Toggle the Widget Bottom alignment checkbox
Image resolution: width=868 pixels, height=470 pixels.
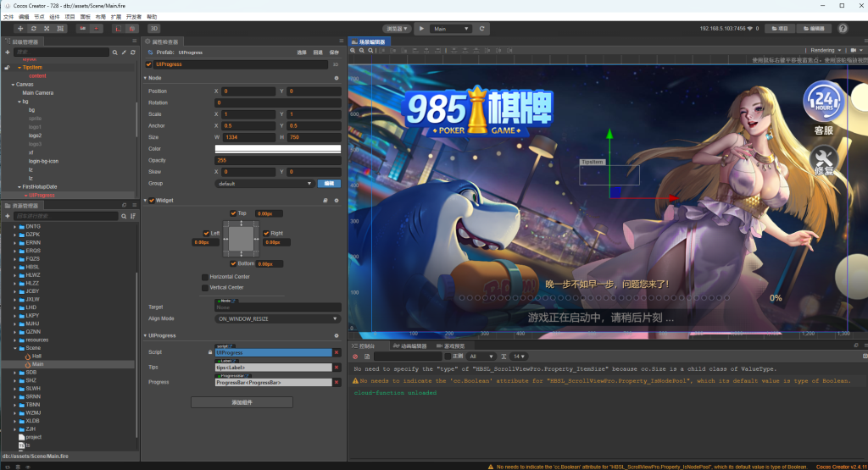coord(233,263)
